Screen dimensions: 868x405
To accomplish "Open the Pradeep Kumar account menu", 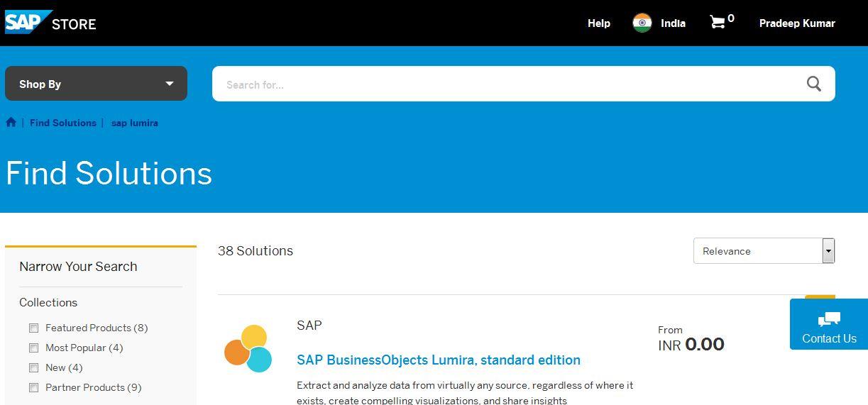I will coord(796,23).
